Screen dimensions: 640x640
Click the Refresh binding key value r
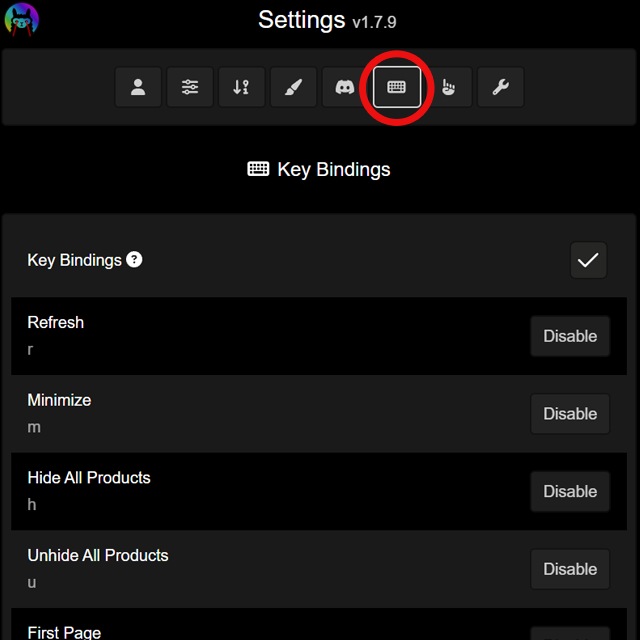[30, 350]
